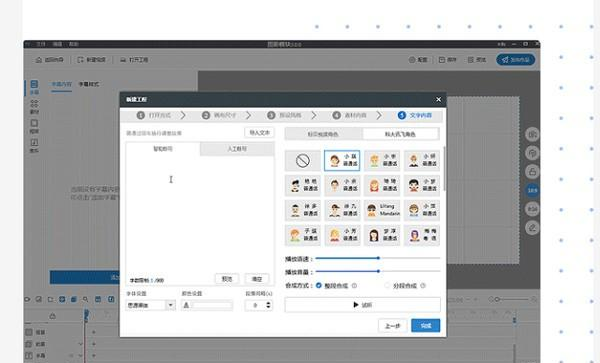Image resolution: width=600 pixels, height=363 pixels.
Task: Choose the Litang Mandarin voice avatar
Action: pos(382,210)
